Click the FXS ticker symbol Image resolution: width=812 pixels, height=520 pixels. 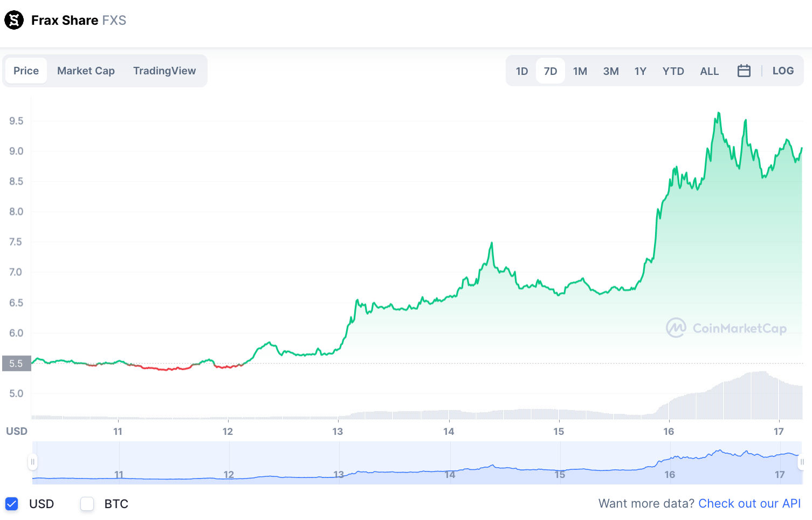point(114,20)
